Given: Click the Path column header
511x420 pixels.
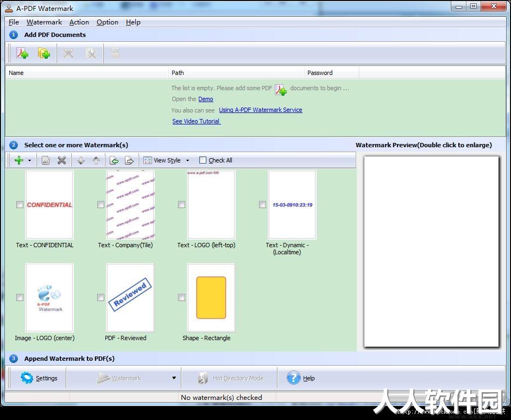Looking at the screenshot, I should coord(236,73).
